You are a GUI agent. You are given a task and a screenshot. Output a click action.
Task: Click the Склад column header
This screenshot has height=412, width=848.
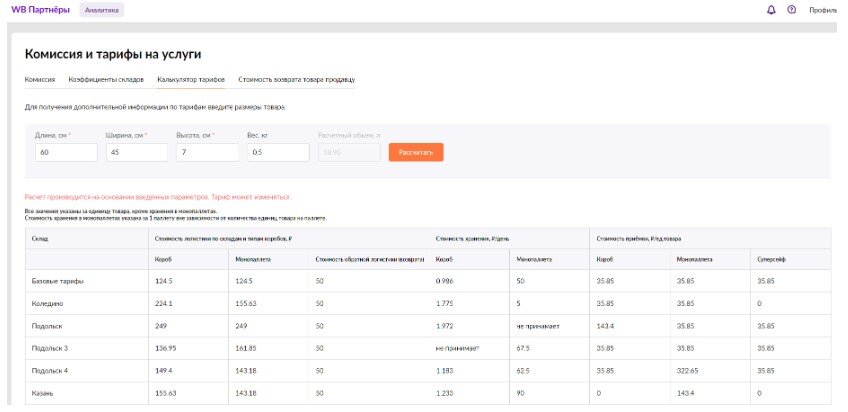tap(39, 238)
